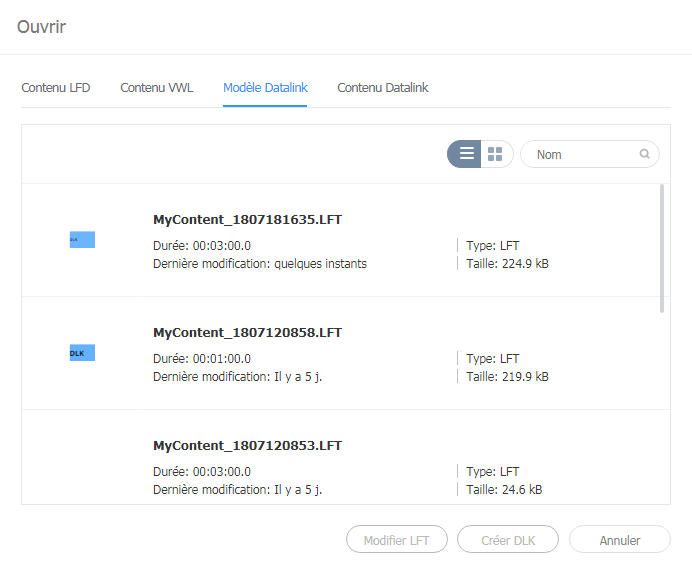The height and width of the screenshot is (570, 692).
Task: Click the Modifier LFT button
Action: tap(397, 540)
